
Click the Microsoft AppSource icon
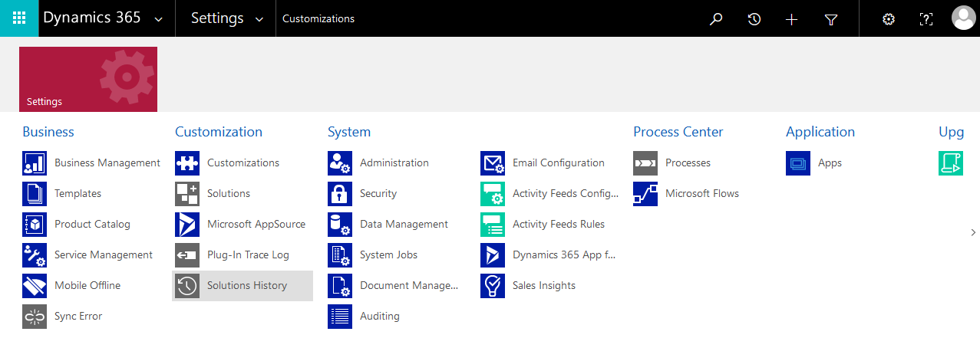[x=187, y=225]
